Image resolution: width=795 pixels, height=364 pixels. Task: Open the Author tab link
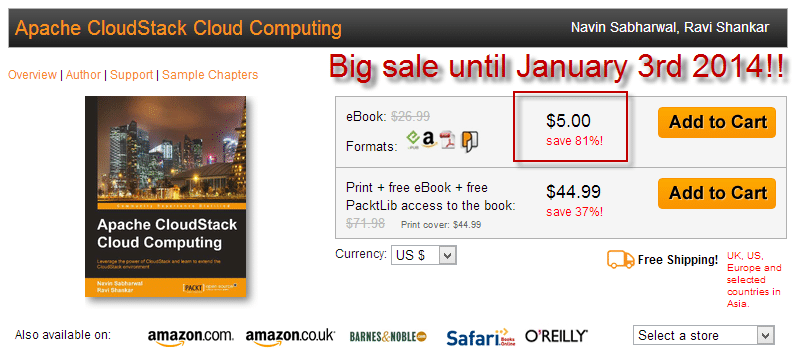[83, 75]
